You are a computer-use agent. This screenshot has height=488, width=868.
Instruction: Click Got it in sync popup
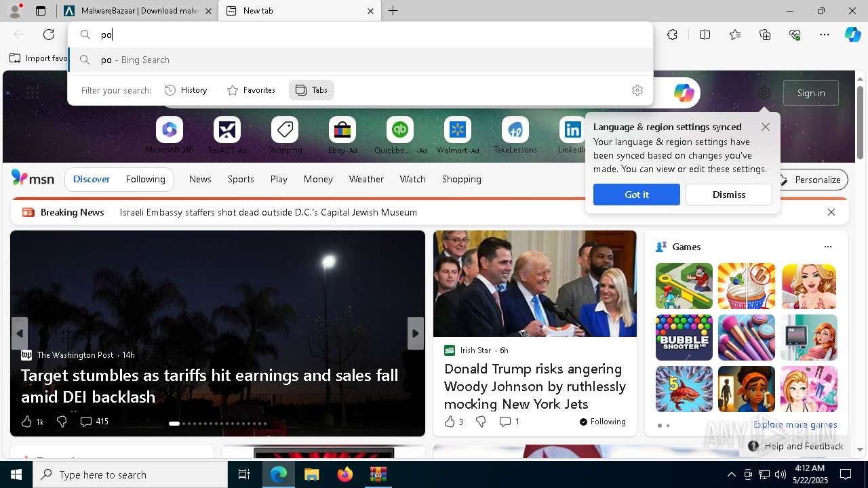point(637,195)
